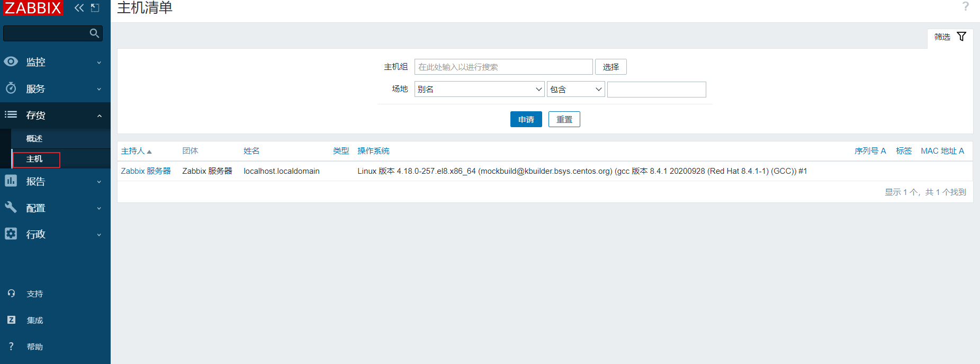Select the 主机 submenu item
Image resolution: width=980 pixels, height=364 pixels.
(34, 159)
